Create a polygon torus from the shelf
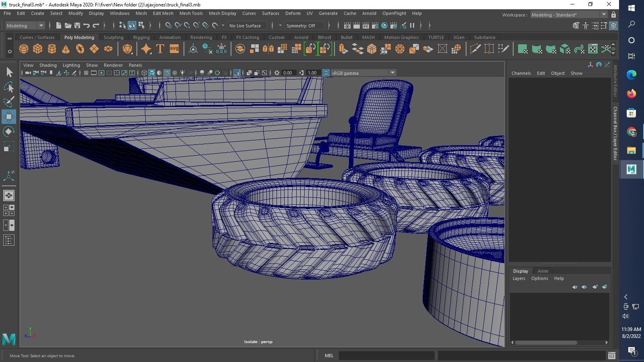The image size is (644, 362). pos(80,49)
